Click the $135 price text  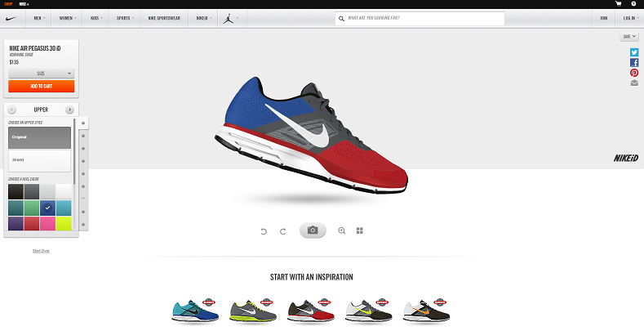[14, 62]
